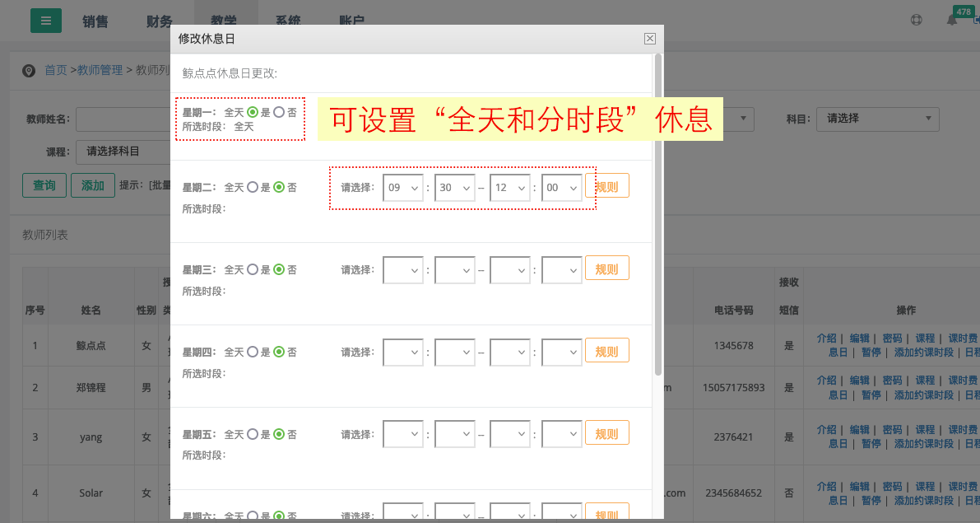Open 课程 link for 鲸点点
This screenshot has height=523, width=980.
tap(925, 339)
